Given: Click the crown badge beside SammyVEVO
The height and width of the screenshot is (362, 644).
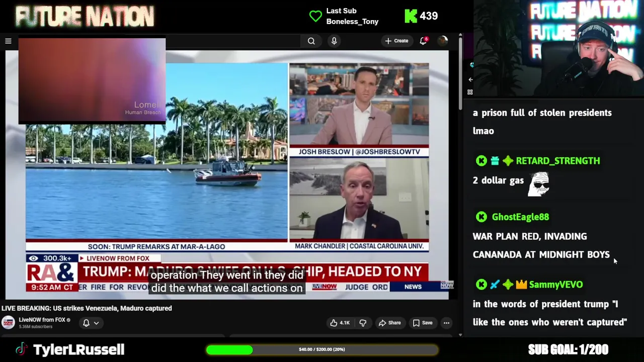Looking at the screenshot, I should 521,285.
